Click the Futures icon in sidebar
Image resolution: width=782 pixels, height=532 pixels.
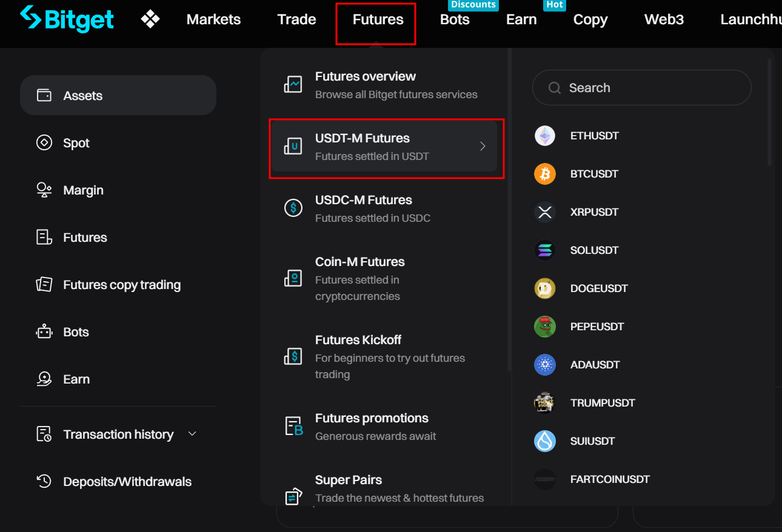click(x=44, y=238)
